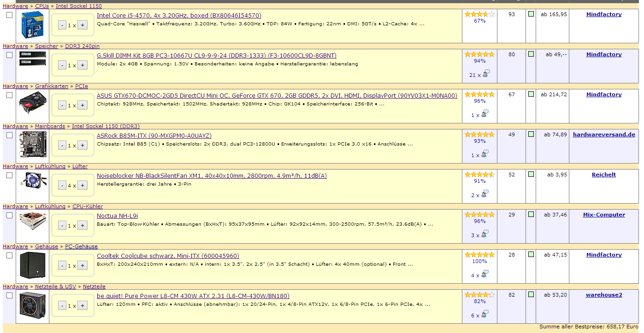Image resolution: width=644 pixels, height=333 pixels.
Task: Tick the checkbox for Noiseblocker fan row
Action: click(9, 175)
